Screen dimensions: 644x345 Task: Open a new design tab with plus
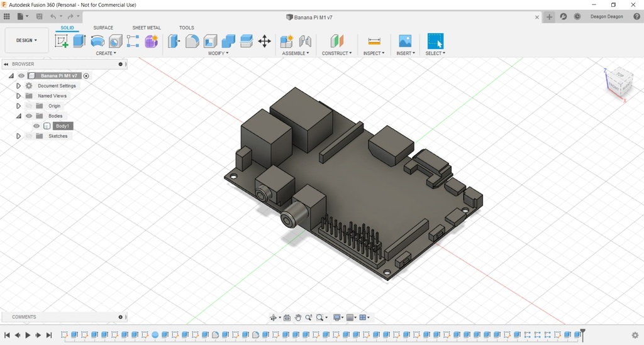click(549, 17)
